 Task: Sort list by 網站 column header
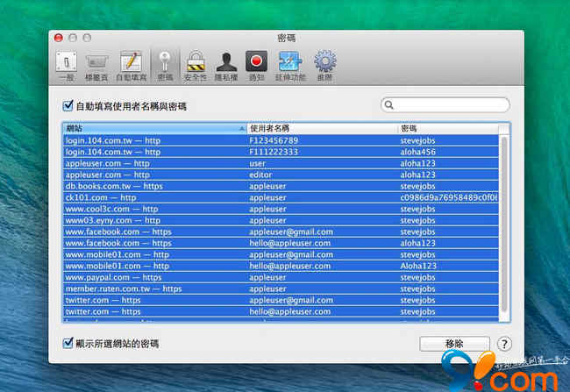coord(153,128)
